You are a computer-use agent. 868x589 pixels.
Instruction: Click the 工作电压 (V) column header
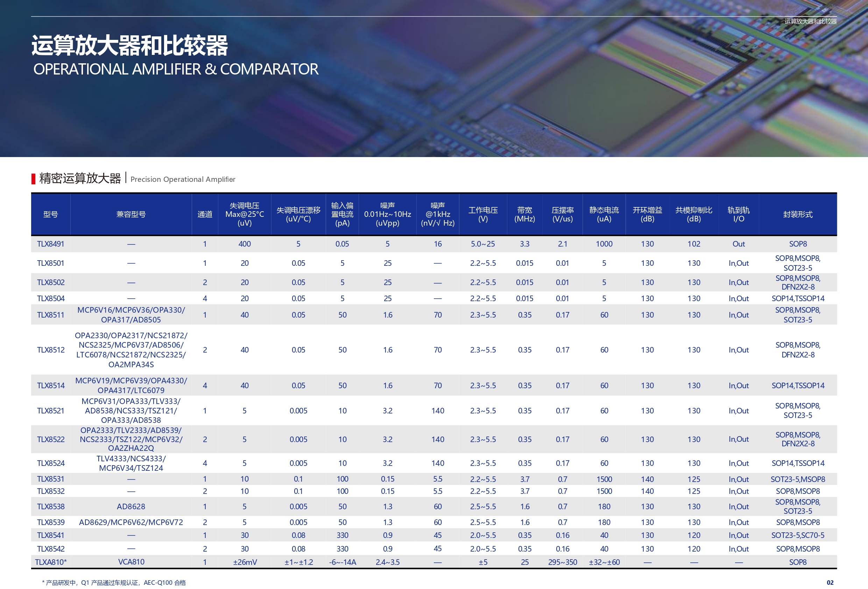tap(482, 214)
